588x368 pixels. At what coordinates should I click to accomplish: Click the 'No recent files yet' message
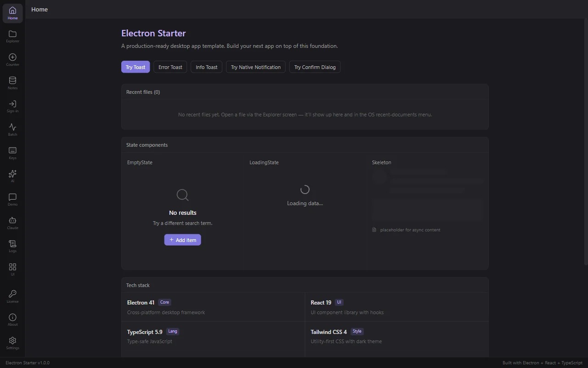point(305,115)
